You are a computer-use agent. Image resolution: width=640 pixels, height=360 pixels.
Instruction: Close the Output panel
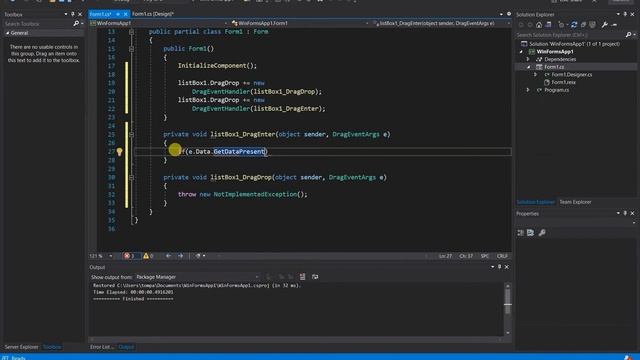tap(507, 267)
